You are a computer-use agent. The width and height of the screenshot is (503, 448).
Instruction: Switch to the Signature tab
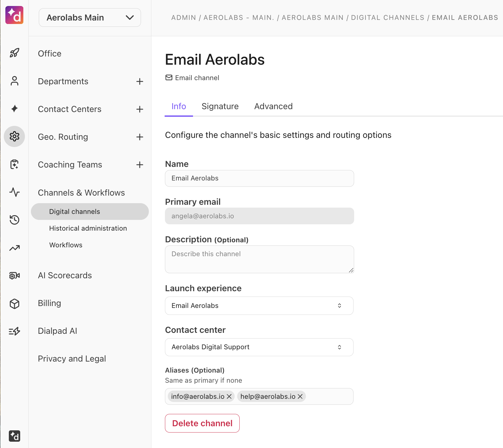tap(220, 107)
